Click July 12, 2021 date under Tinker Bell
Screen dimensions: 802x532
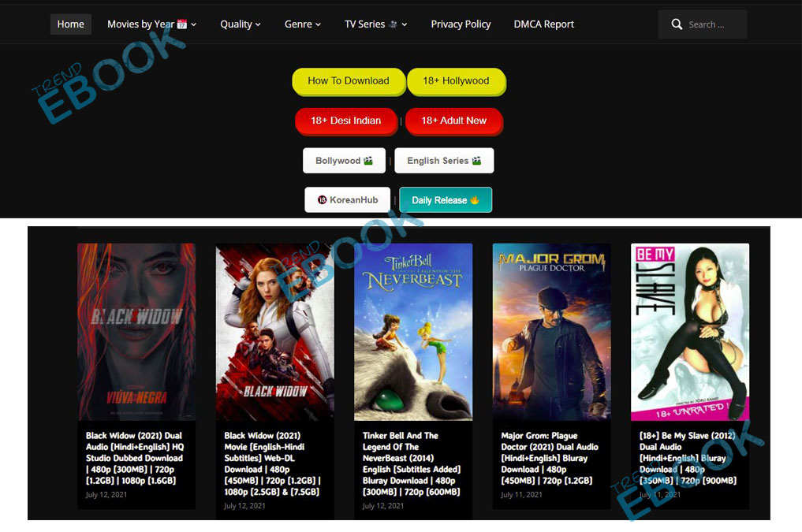tap(383, 506)
